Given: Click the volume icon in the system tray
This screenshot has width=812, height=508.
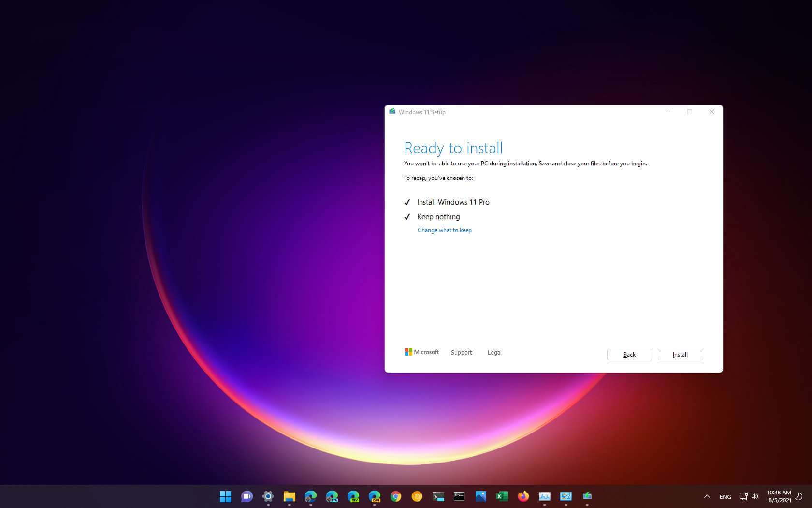Looking at the screenshot, I should [x=755, y=496].
